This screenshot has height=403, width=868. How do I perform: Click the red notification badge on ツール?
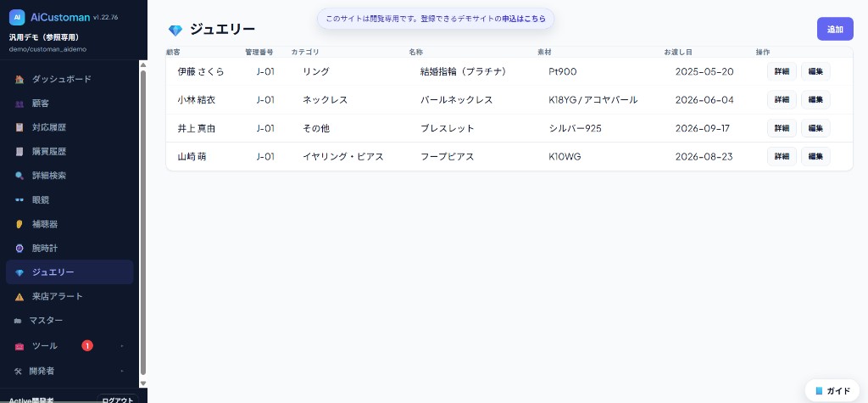tap(87, 346)
